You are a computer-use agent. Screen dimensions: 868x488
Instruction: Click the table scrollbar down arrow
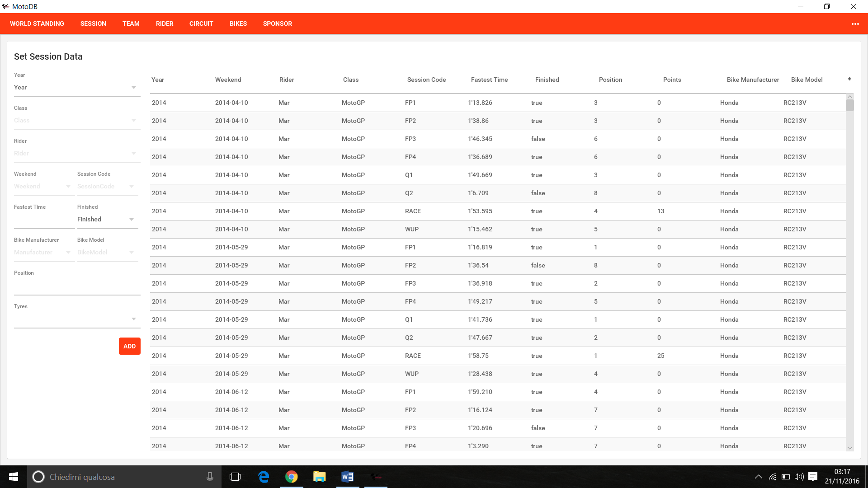(x=849, y=448)
